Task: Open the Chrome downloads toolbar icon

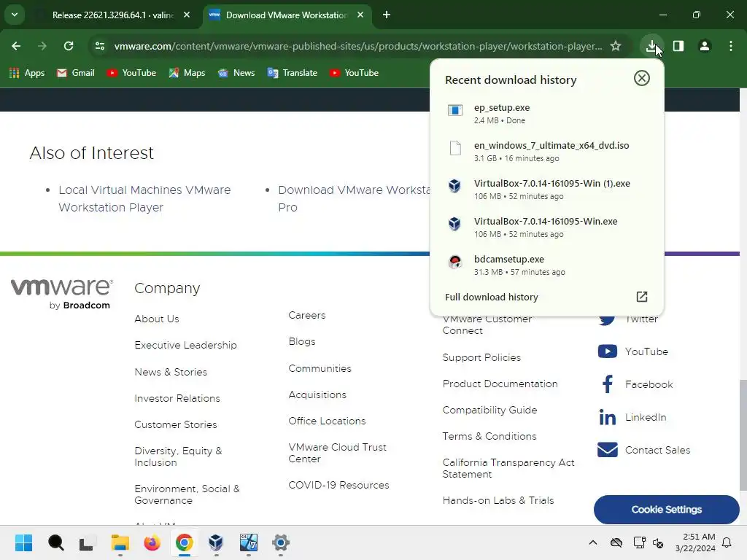Action: coord(651,46)
